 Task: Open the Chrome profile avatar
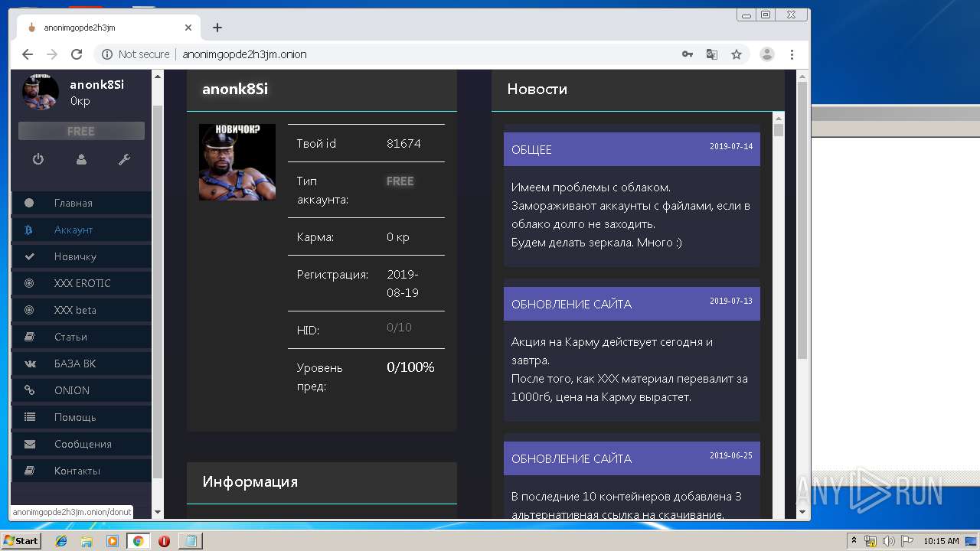pyautogui.click(x=766, y=54)
